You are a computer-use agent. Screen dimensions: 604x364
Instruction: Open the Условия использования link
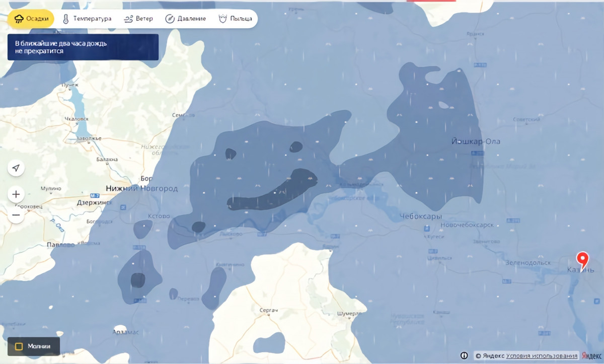click(542, 355)
